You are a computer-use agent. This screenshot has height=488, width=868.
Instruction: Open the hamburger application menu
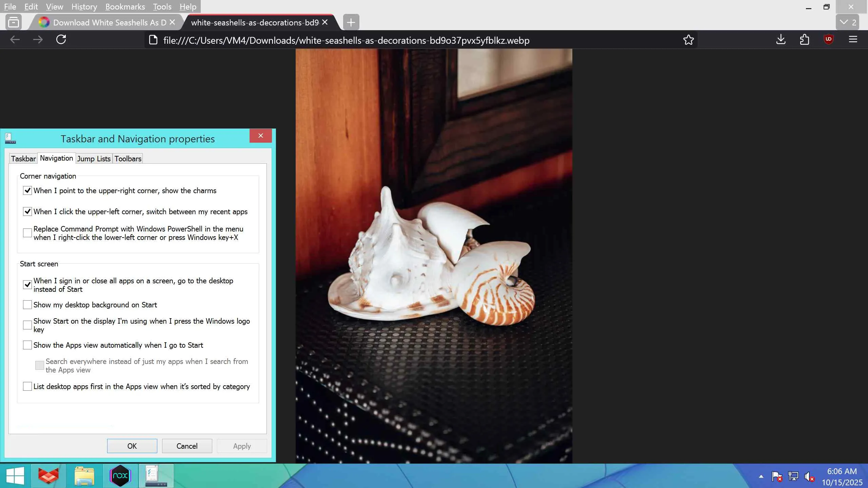[x=853, y=40]
